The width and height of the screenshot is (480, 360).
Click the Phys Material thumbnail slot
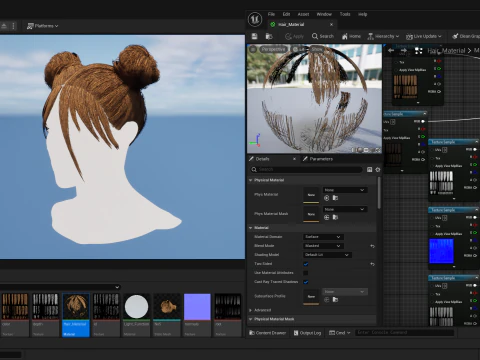[x=311, y=194]
